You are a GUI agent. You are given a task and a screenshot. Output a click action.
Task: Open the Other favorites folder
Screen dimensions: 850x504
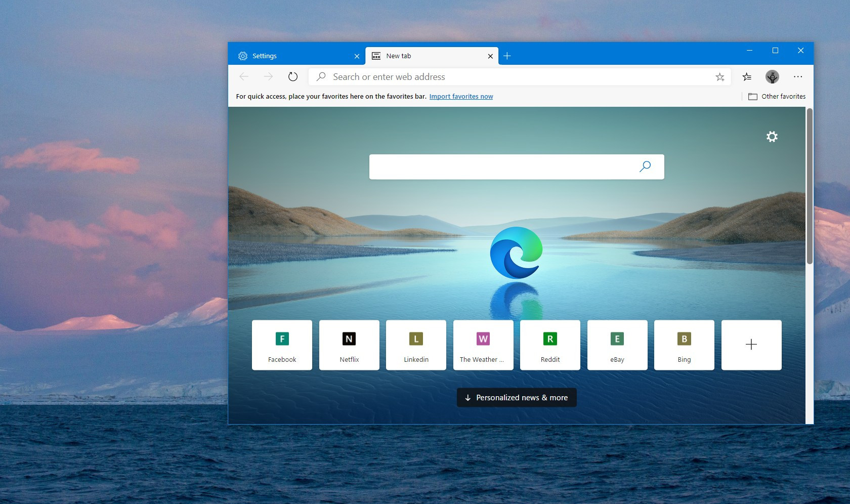click(x=777, y=97)
